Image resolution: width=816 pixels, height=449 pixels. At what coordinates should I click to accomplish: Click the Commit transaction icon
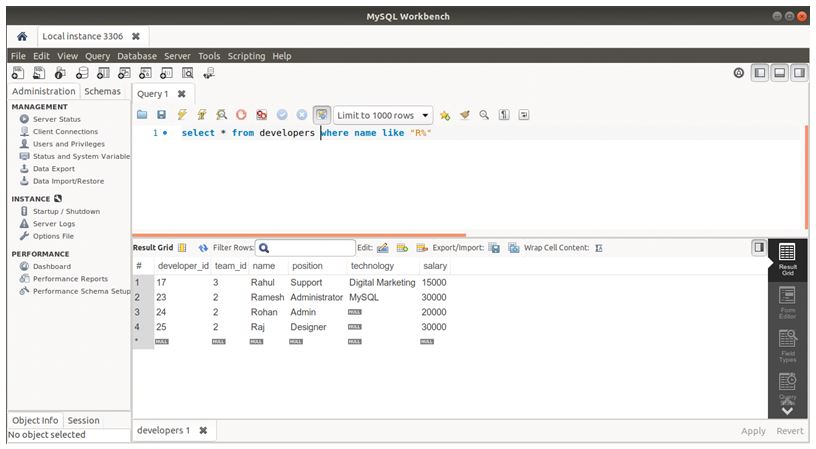(282, 115)
